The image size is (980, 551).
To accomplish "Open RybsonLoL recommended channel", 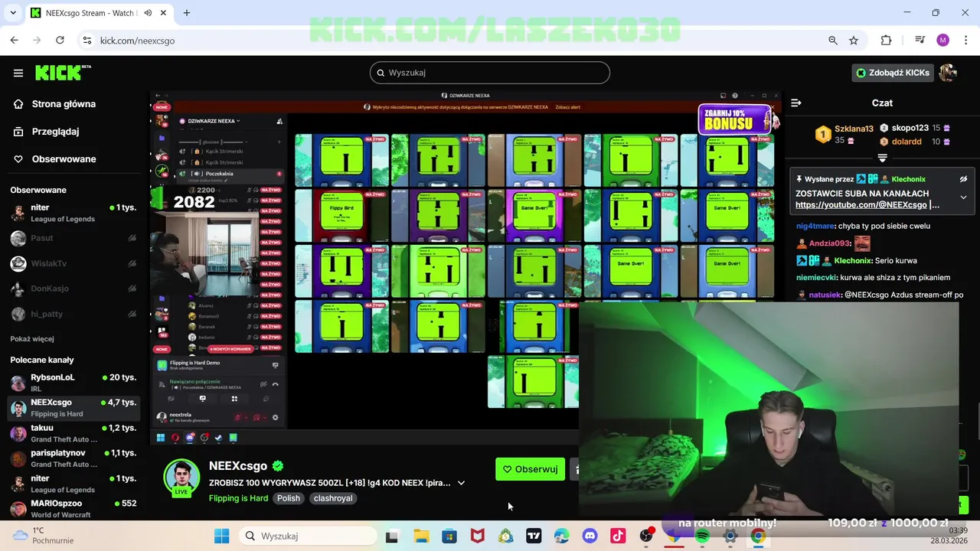I will coord(73,383).
